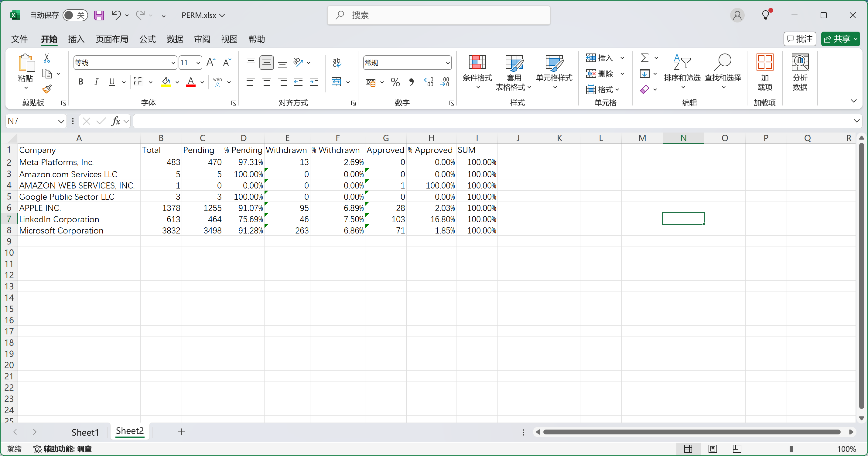Viewport: 868px width, 456px height.
Task: Open the Data (数据) ribbon tab
Action: (x=175, y=39)
